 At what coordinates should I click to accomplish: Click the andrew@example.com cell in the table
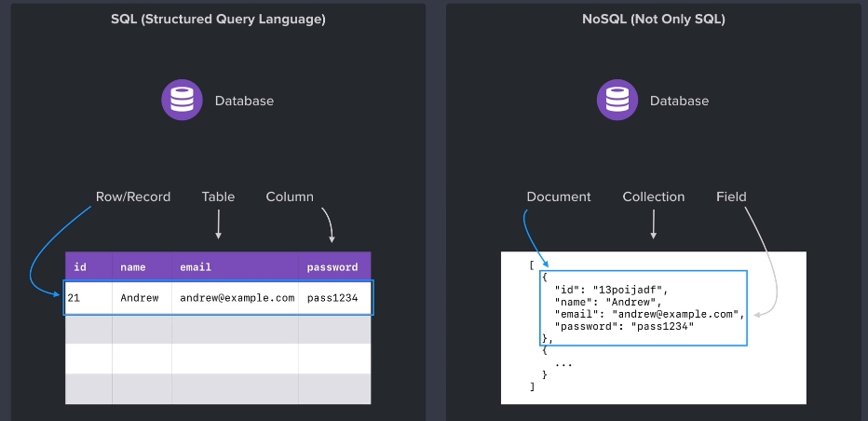pos(237,298)
